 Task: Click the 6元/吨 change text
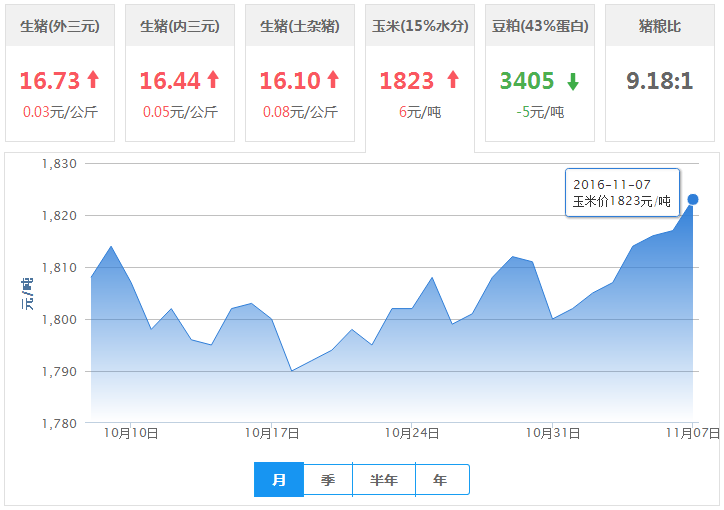420,112
